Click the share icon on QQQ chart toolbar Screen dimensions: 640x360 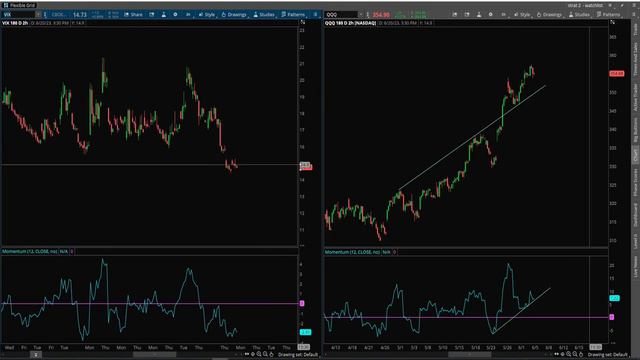click(x=455, y=15)
